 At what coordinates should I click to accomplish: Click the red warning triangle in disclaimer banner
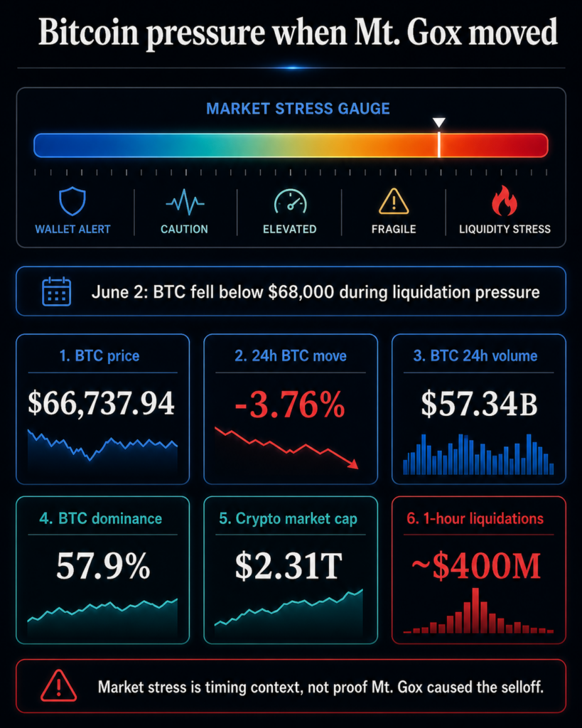pos(58,685)
